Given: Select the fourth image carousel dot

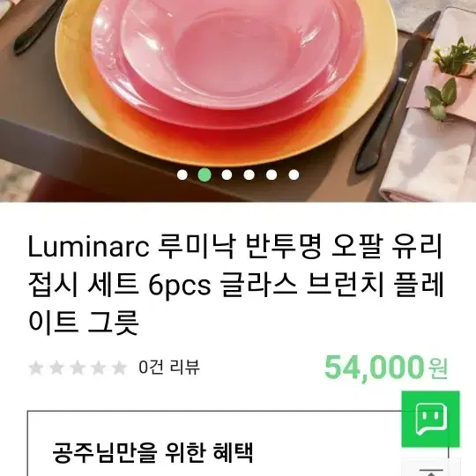Looking at the screenshot, I should pos(249,175).
